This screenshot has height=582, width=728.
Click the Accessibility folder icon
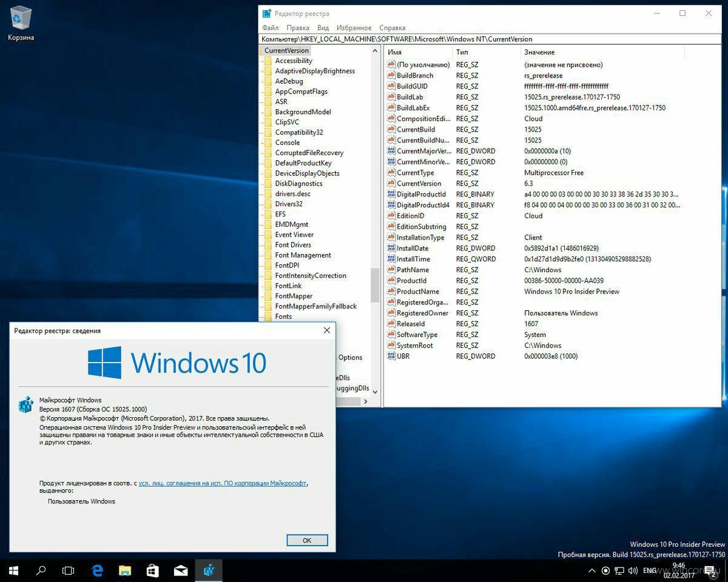pos(268,61)
